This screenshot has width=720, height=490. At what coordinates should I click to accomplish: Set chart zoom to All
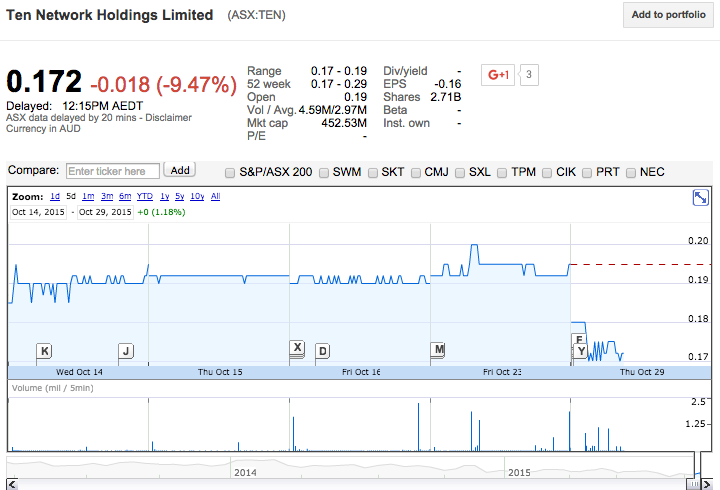215,196
